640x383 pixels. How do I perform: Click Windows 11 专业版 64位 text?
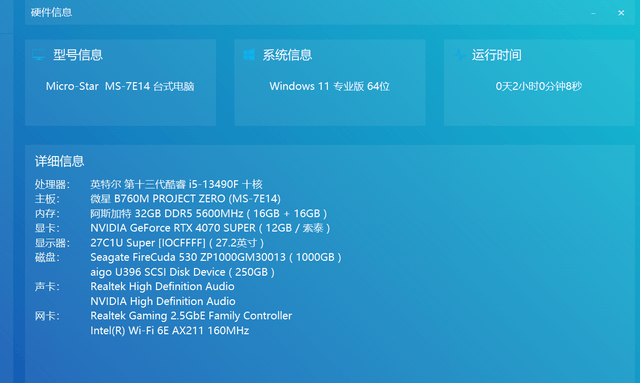pos(329,86)
